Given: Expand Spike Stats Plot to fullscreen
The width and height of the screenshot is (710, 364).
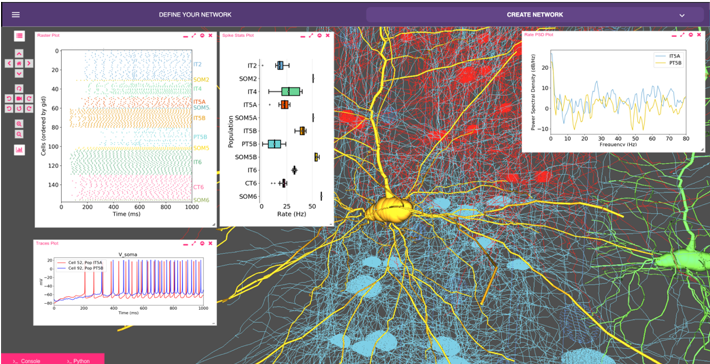Looking at the screenshot, I should click(311, 35).
